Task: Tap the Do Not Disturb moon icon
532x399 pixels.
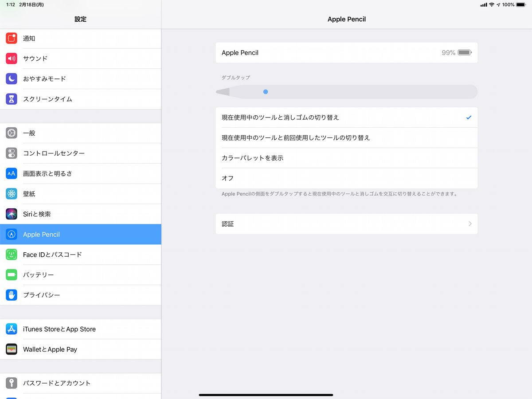Action: 12,79
